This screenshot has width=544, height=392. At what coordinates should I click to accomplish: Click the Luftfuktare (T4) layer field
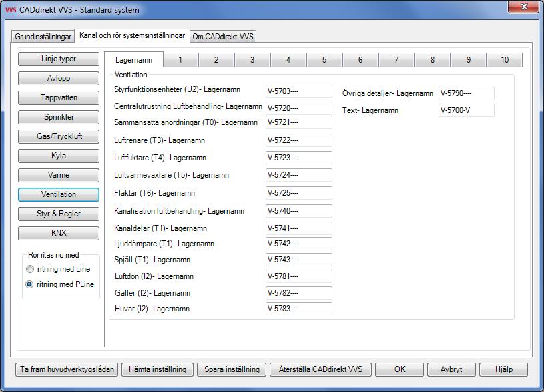click(x=299, y=158)
